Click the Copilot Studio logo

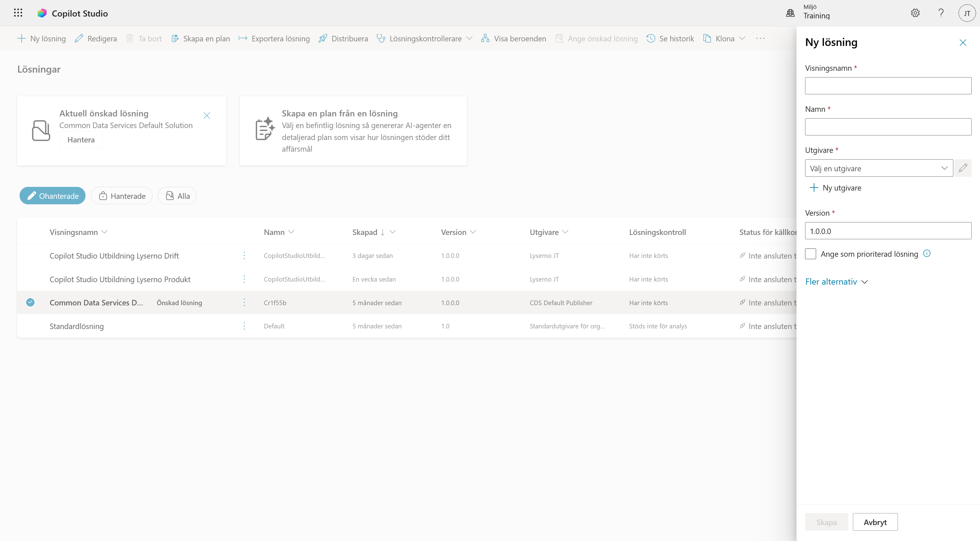(x=42, y=13)
